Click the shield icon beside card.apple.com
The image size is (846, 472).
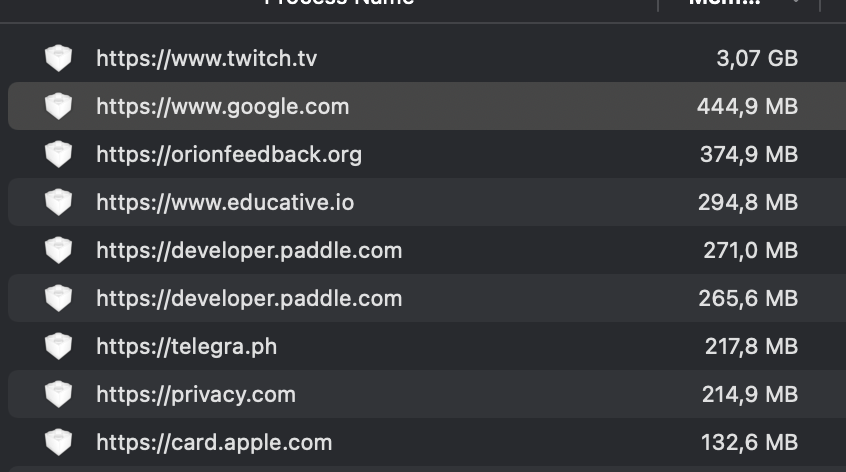tap(59, 442)
